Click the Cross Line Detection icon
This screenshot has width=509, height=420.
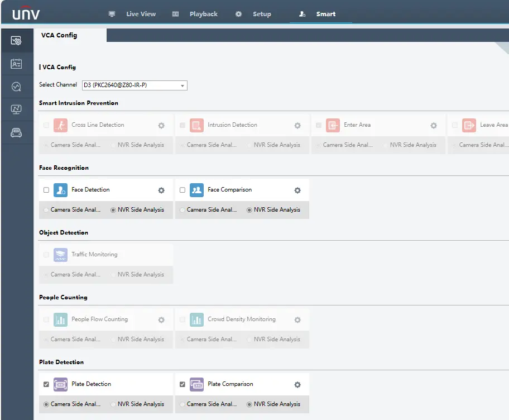coord(60,125)
